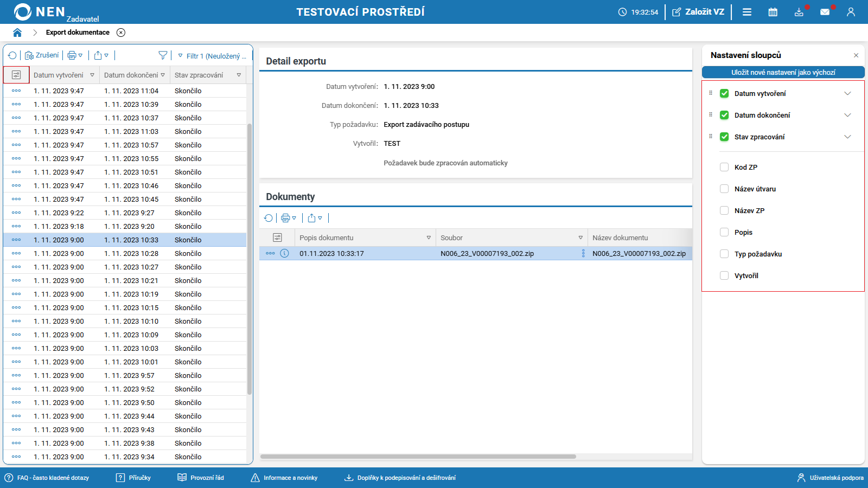Open the hamburger menu icon

click(747, 12)
